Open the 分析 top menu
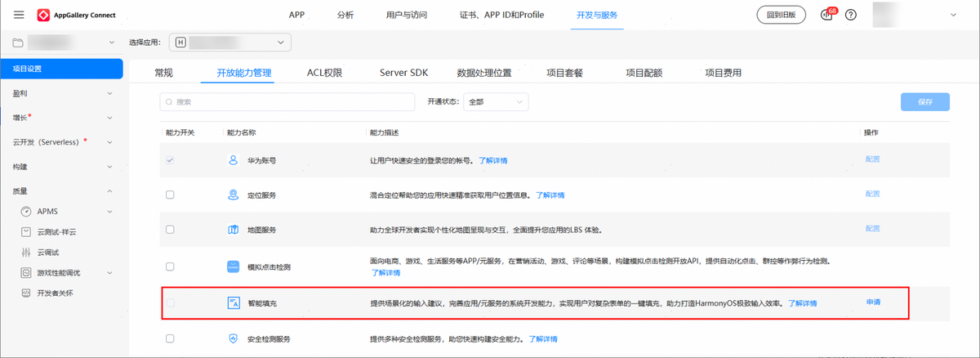This screenshot has width=980, height=358. [x=345, y=15]
